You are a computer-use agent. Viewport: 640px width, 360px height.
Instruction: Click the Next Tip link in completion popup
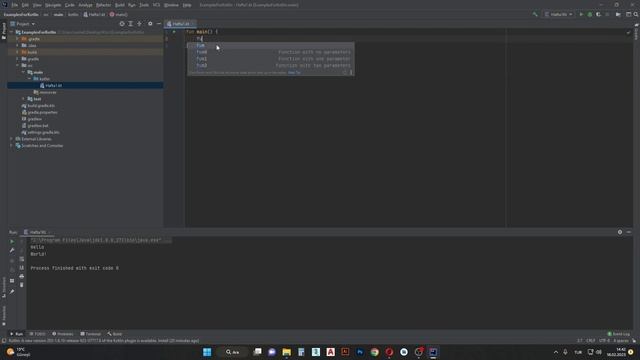pyautogui.click(x=294, y=73)
